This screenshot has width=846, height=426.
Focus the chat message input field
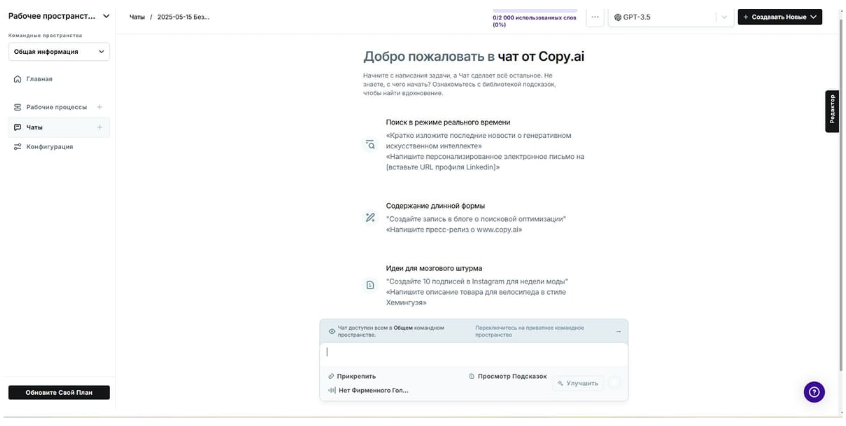click(x=474, y=353)
